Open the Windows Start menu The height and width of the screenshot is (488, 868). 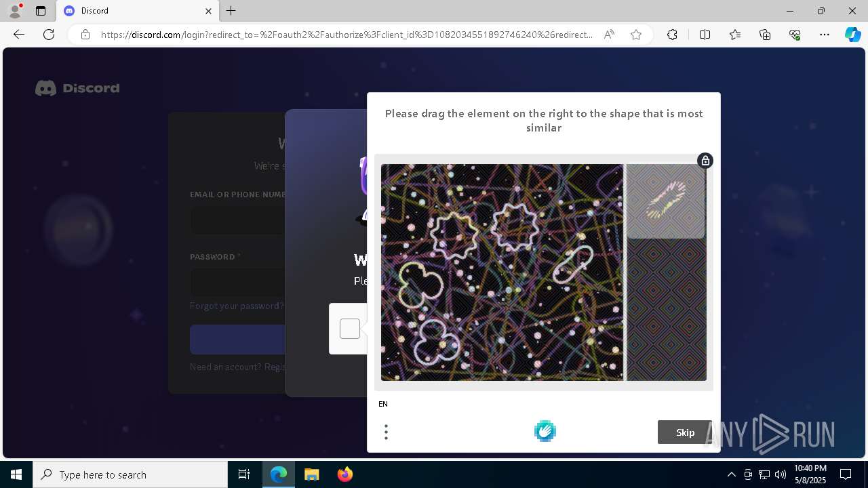tap(16, 474)
